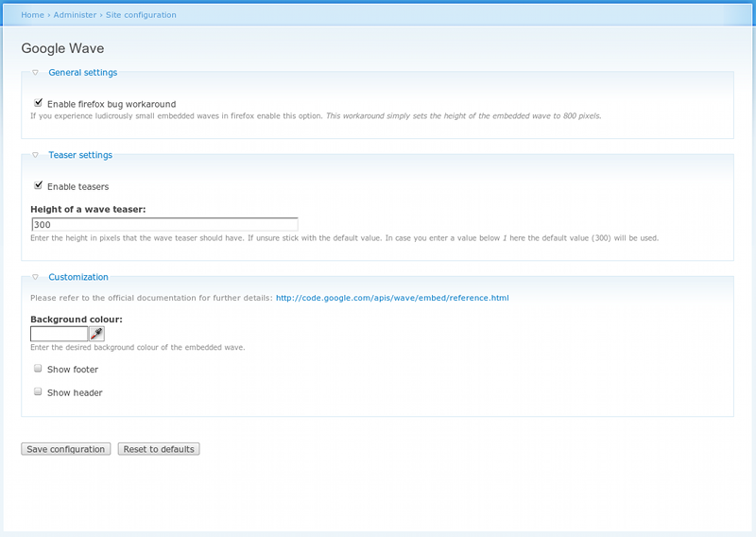Image resolution: width=756 pixels, height=537 pixels.
Task: Click the Google Wave page heading
Action: point(62,48)
